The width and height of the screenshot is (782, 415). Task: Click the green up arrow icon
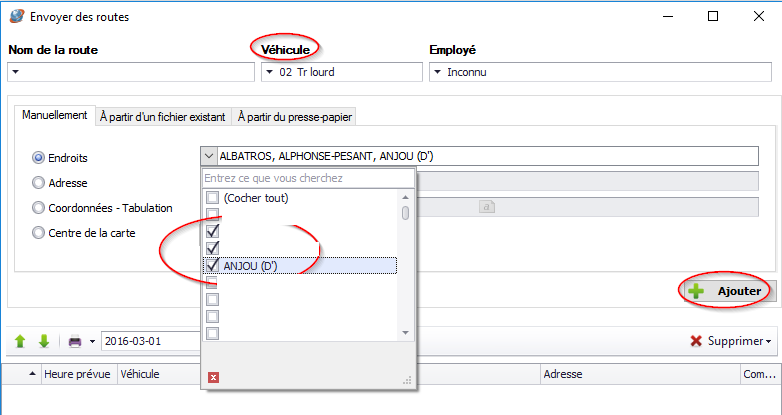20,341
